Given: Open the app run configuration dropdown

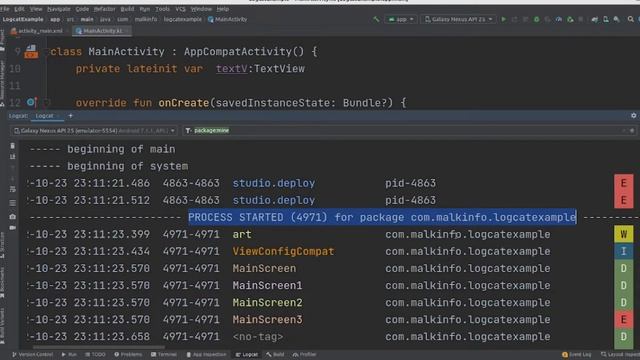Looking at the screenshot, I should 400,19.
